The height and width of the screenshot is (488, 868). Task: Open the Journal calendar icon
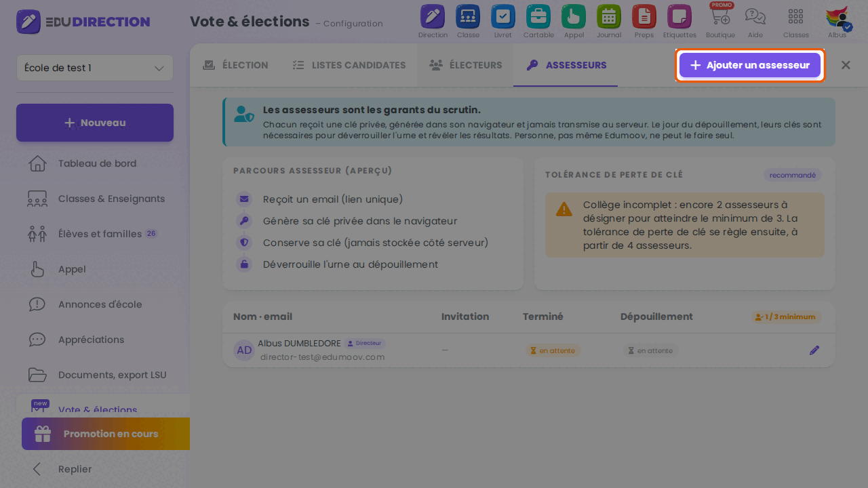[x=609, y=16]
